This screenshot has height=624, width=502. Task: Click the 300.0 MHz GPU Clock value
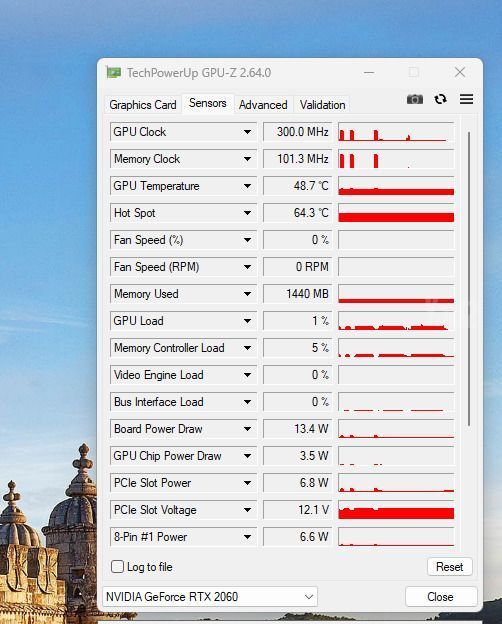tap(297, 132)
